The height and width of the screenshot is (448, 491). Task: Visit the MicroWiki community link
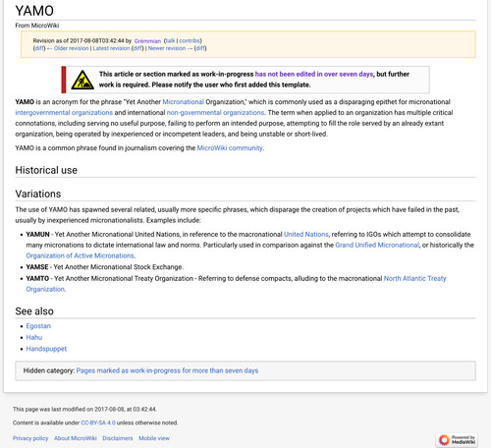coord(230,148)
